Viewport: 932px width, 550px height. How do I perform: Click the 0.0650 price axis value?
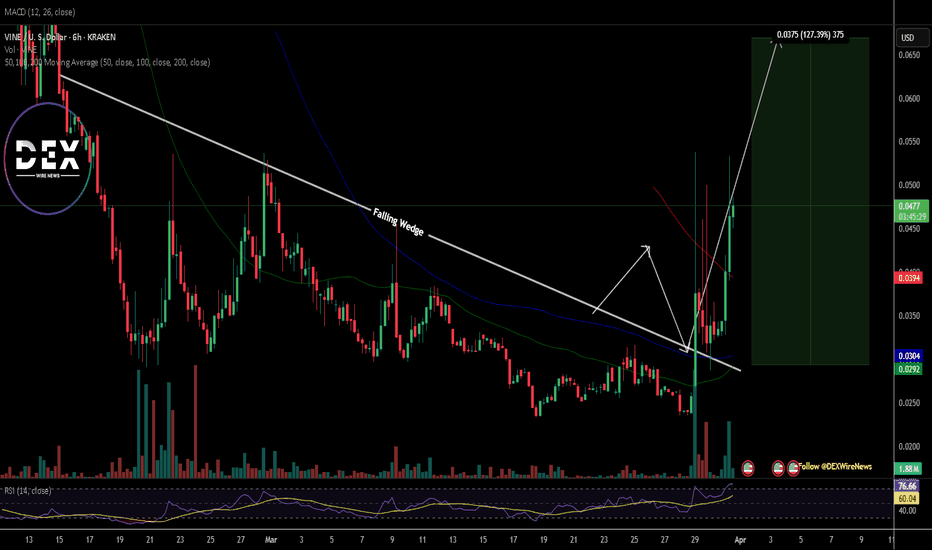point(909,55)
